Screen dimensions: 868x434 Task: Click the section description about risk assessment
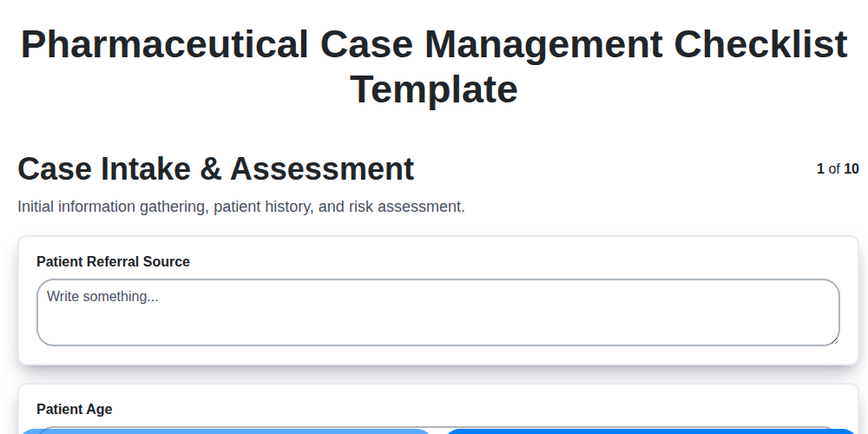241,207
